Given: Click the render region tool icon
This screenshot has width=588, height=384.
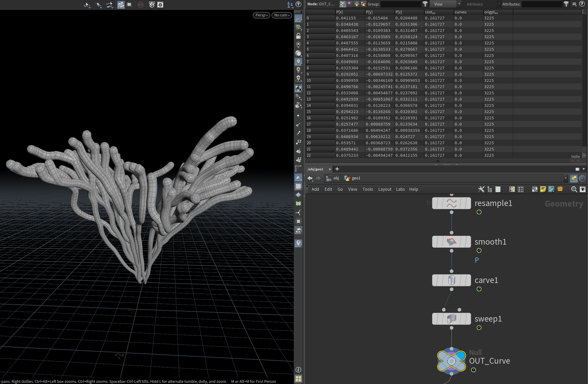Looking at the screenshot, I should tap(130, 4).
